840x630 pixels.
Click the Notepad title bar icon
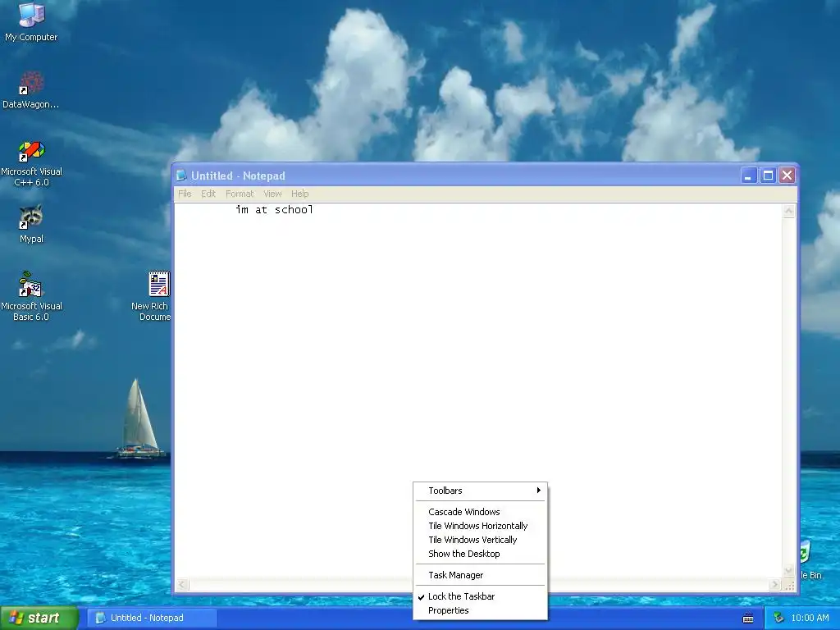[181, 176]
